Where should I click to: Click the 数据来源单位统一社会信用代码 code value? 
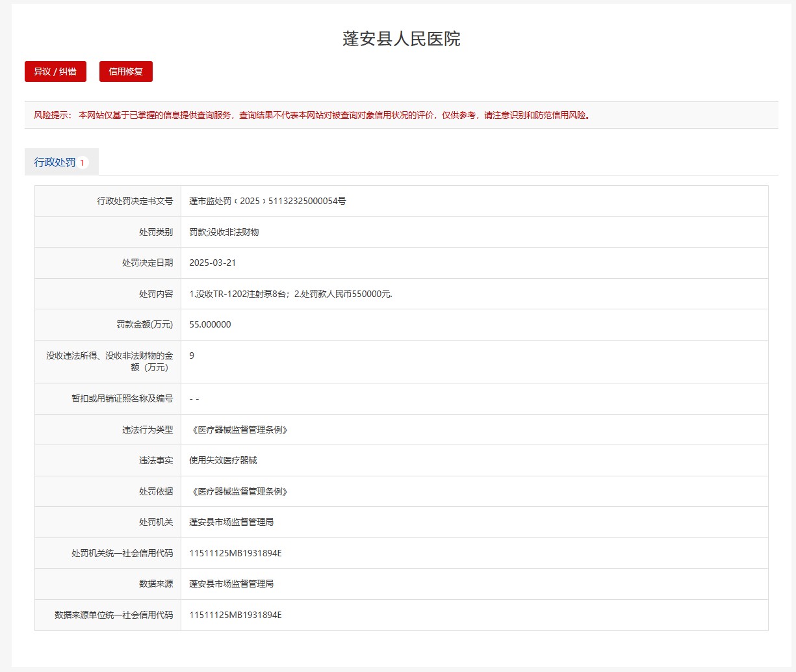click(x=235, y=615)
